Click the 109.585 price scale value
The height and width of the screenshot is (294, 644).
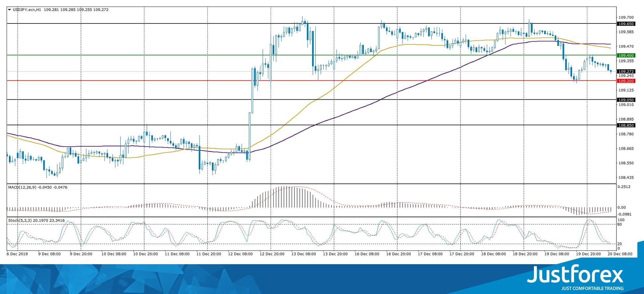[x=626, y=32]
